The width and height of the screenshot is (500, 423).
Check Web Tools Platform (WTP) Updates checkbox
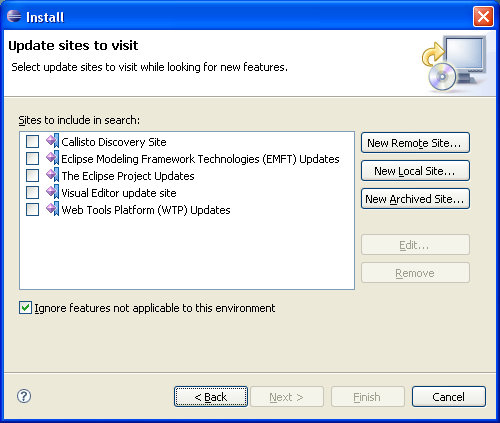(32, 210)
